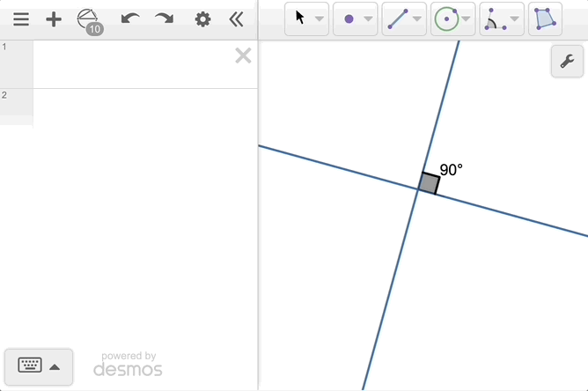Open the wrench graph settings button

click(567, 62)
